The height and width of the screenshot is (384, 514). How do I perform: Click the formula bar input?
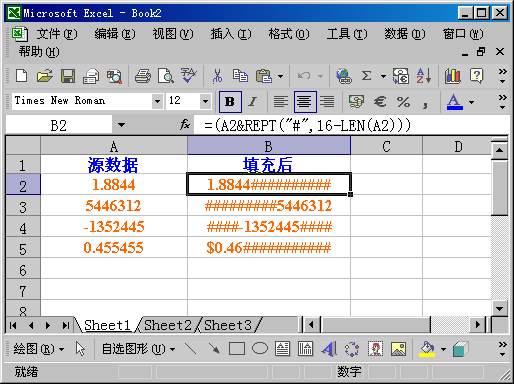point(353,125)
